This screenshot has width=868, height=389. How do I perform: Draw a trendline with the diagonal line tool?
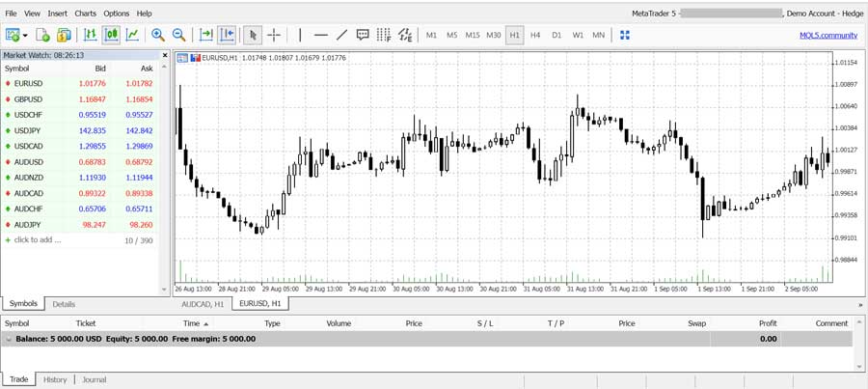341,35
